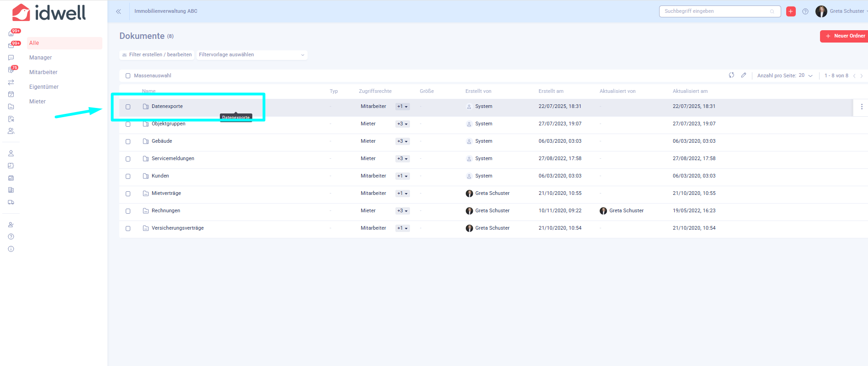
Task: Open the home dashboard icon in sidebar
Action: pos(11,34)
